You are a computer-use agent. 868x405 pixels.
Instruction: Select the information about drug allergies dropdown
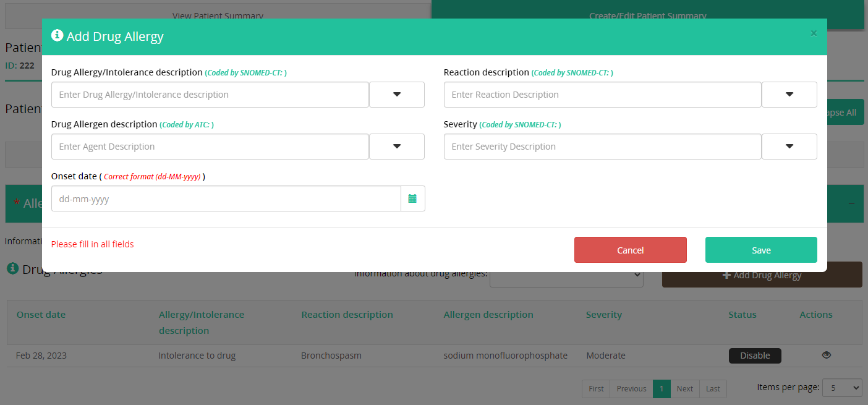[x=566, y=278]
